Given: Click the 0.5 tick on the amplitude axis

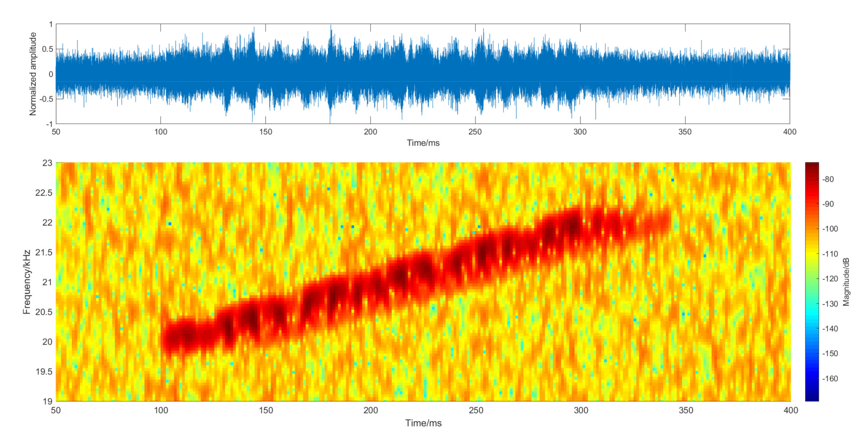Looking at the screenshot, I should click(47, 49).
